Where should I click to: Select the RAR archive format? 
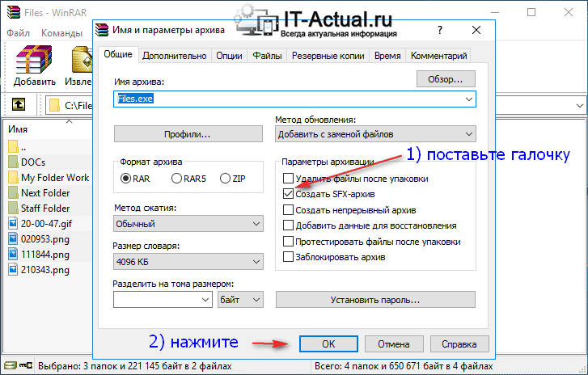click(125, 179)
